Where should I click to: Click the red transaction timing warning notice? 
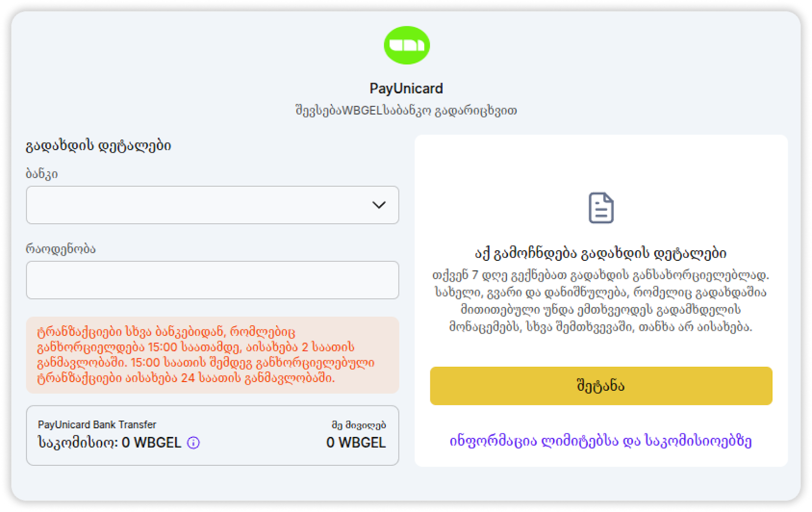click(212, 355)
